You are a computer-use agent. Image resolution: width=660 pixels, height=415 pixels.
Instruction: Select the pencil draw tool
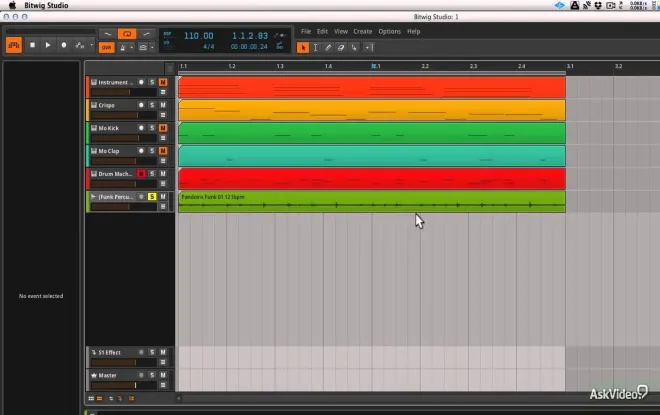tap(328, 48)
